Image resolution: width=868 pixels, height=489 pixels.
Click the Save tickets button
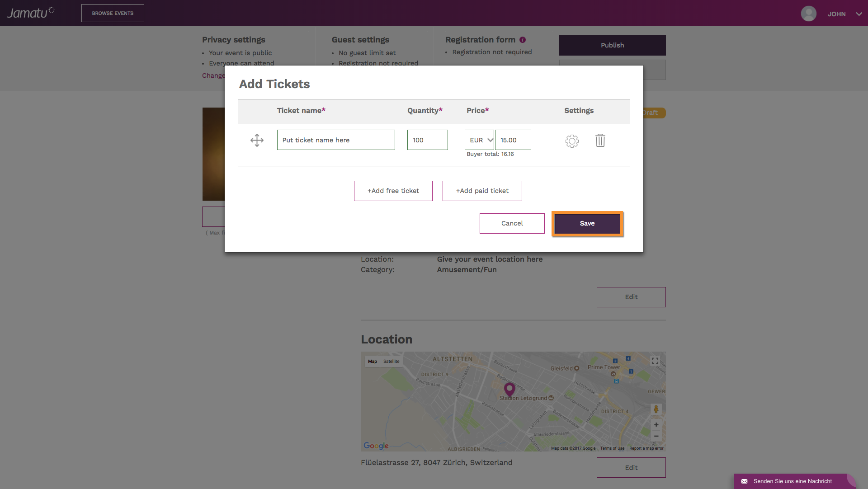[x=587, y=223]
